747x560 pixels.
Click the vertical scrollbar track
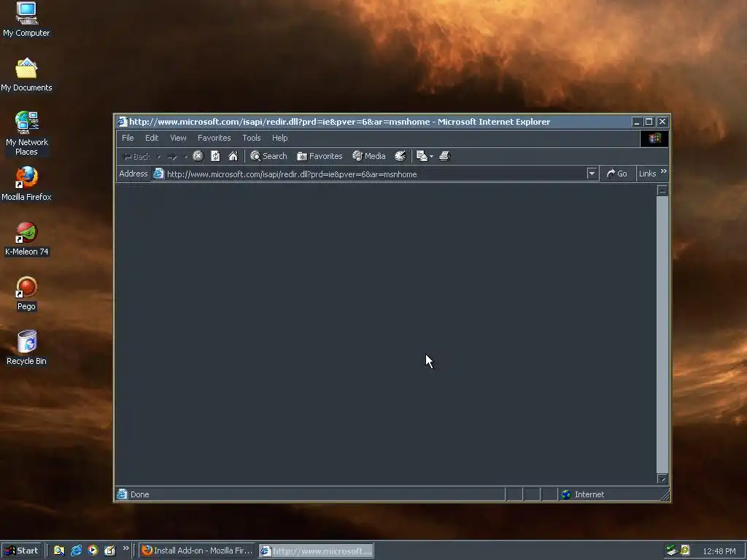(662, 334)
